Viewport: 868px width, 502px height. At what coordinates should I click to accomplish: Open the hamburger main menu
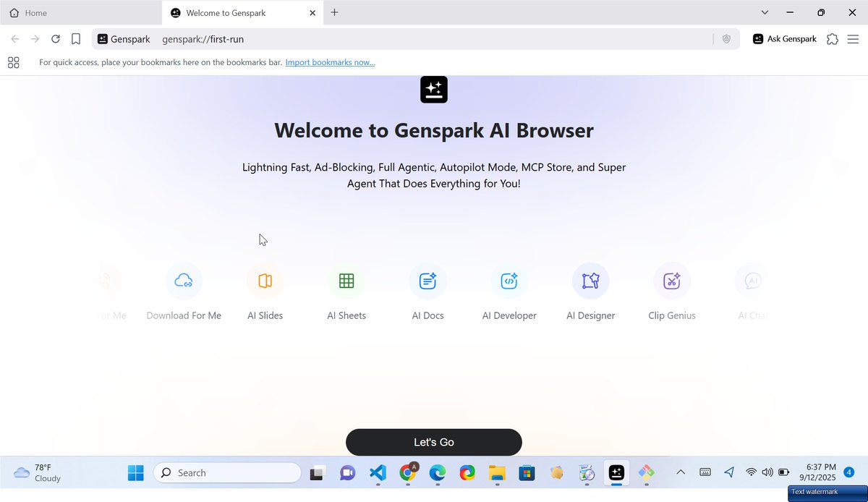(853, 39)
